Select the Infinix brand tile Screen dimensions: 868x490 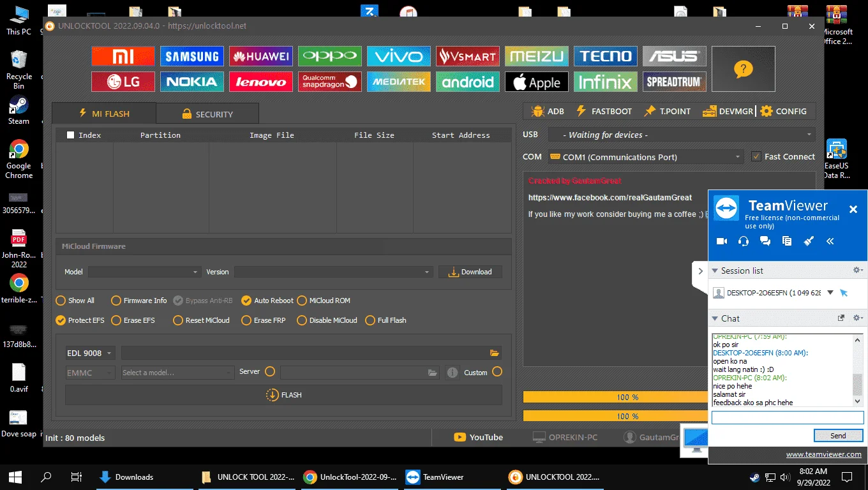pyautogui.click(x=605, y=82)
